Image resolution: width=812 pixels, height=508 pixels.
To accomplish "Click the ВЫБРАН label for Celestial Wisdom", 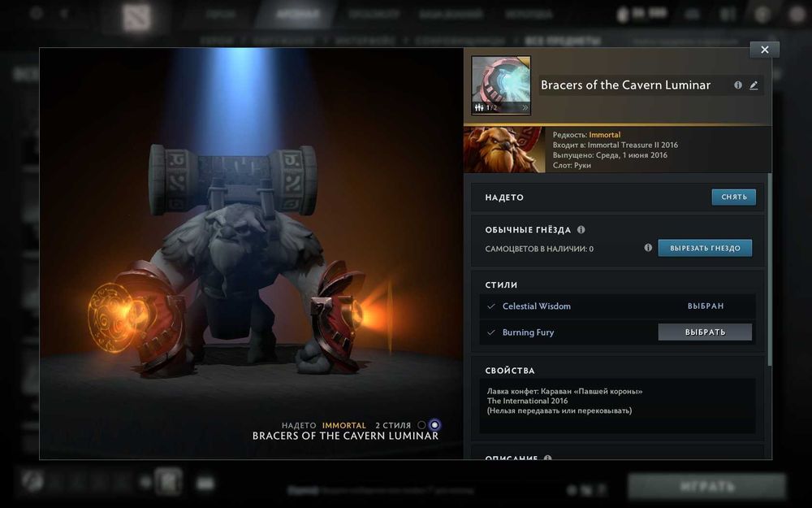I will point(706,306).
